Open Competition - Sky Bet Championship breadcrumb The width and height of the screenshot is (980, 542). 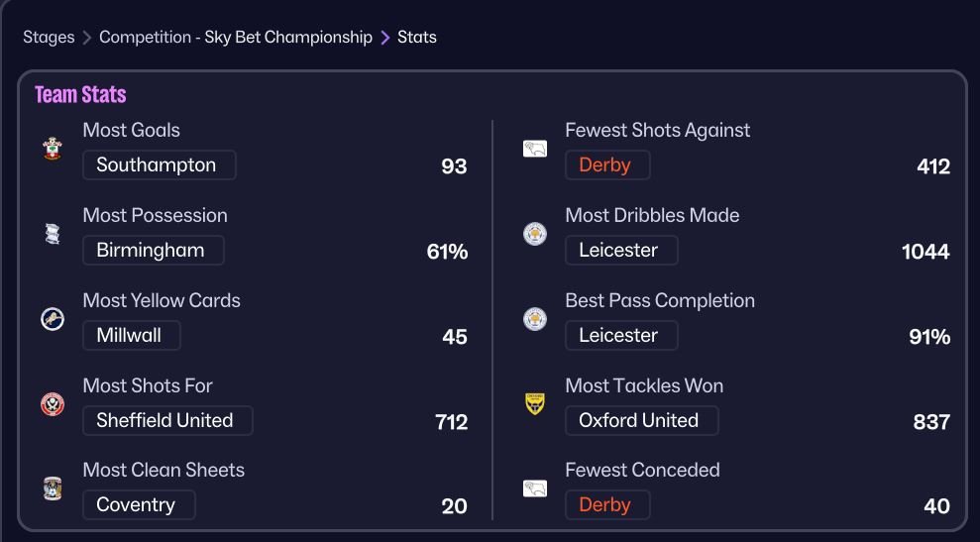(x=236, y=38)
